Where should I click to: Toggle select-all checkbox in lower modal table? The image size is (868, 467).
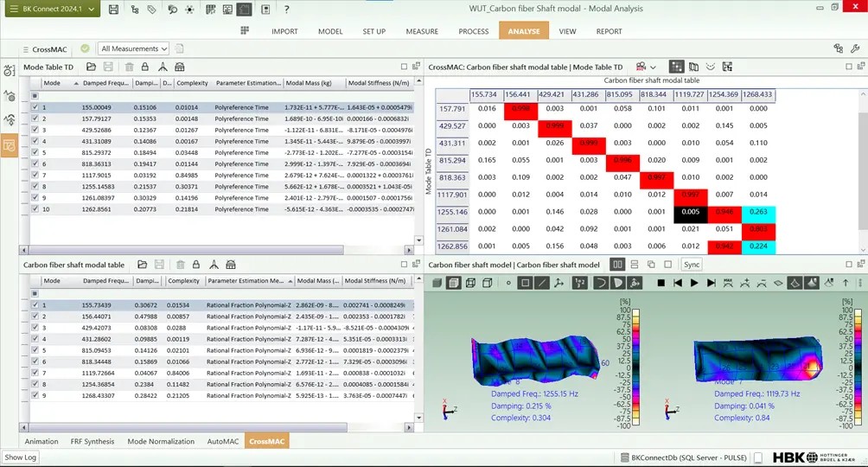[35, 294]
